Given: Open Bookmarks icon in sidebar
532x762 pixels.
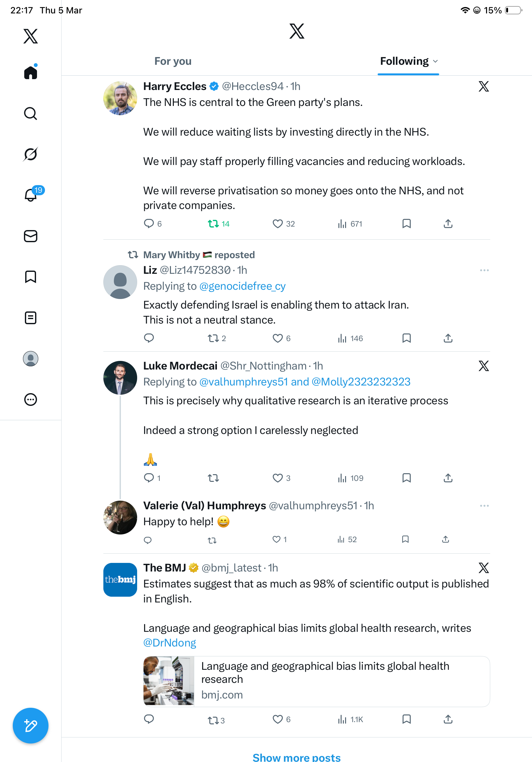Looking at the screenshot, I should tap(31, 277).
